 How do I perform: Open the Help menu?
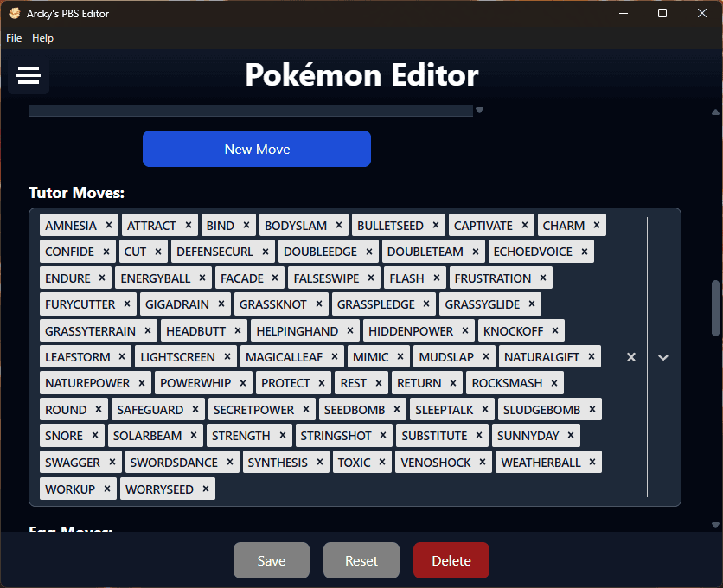tap(42, 38)
